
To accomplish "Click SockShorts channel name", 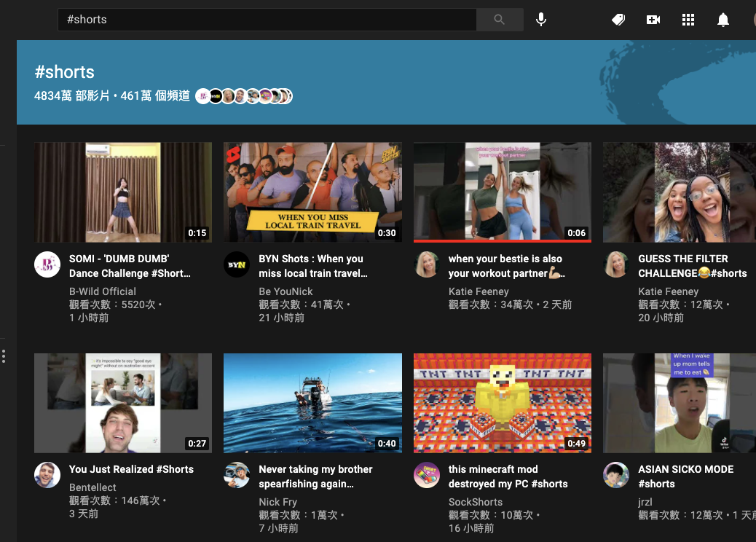I will [476, 502].
